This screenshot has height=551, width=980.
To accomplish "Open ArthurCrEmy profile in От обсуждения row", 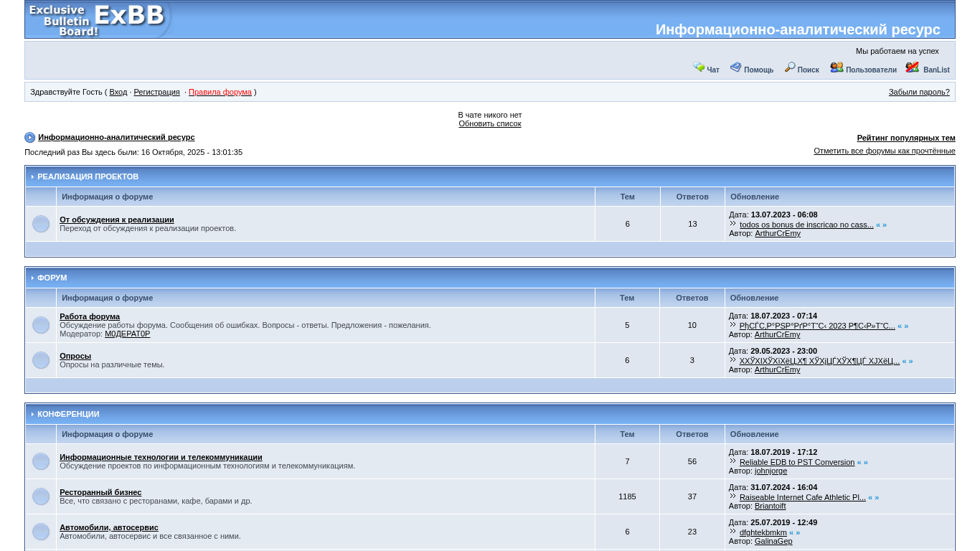I will tap(778, 233).
